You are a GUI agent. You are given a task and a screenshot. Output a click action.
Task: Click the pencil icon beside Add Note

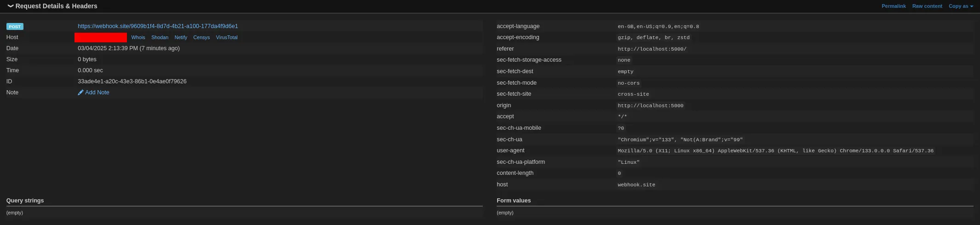point(80,92)
